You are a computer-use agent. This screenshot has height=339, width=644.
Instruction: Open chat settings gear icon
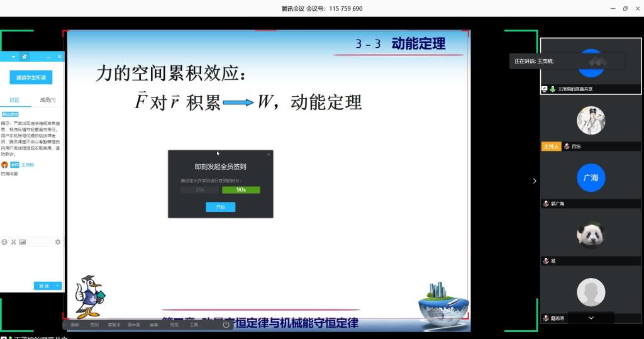point(58,242)
